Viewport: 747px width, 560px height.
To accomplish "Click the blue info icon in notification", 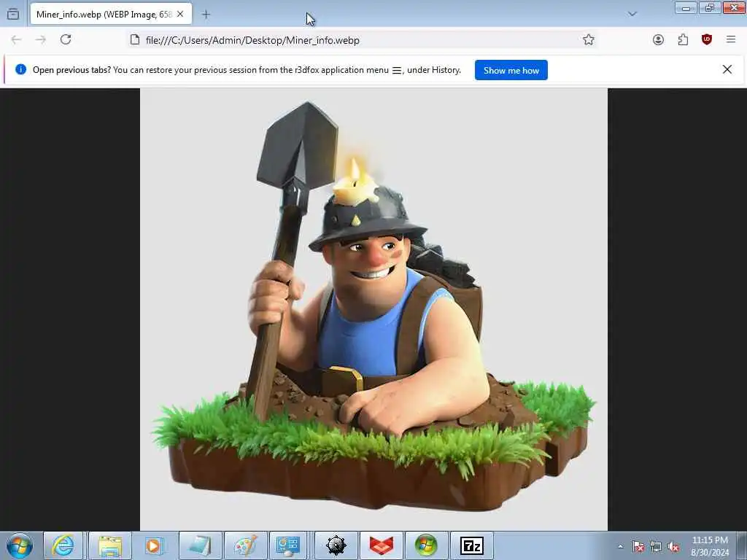I will pyautogui.click(x=20, y=69).
